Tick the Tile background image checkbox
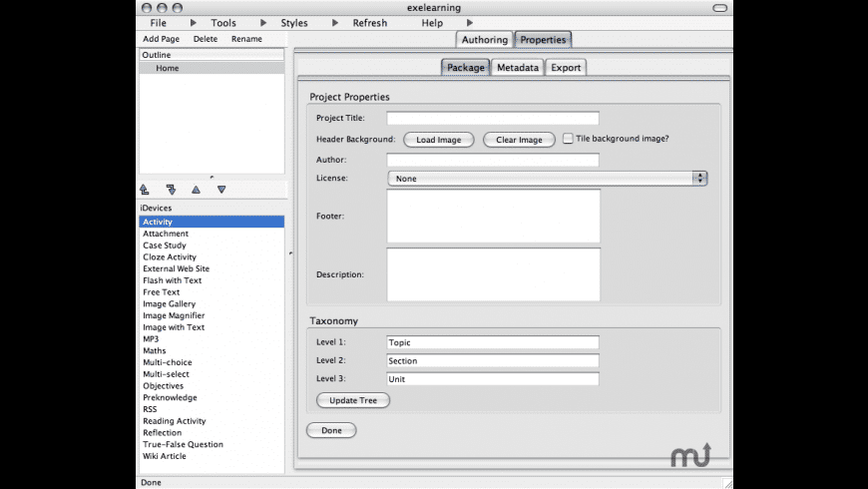 tap(568, 139)
